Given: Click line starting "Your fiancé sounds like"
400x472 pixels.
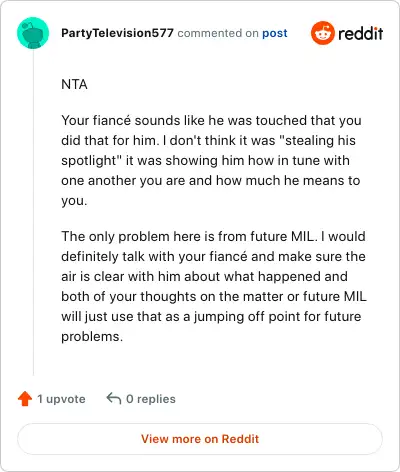Looking at the screenshot, I should (211, 120).
